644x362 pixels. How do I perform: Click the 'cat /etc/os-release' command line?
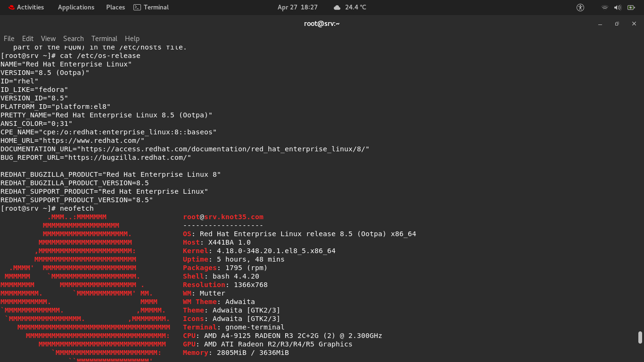point(71,56)
